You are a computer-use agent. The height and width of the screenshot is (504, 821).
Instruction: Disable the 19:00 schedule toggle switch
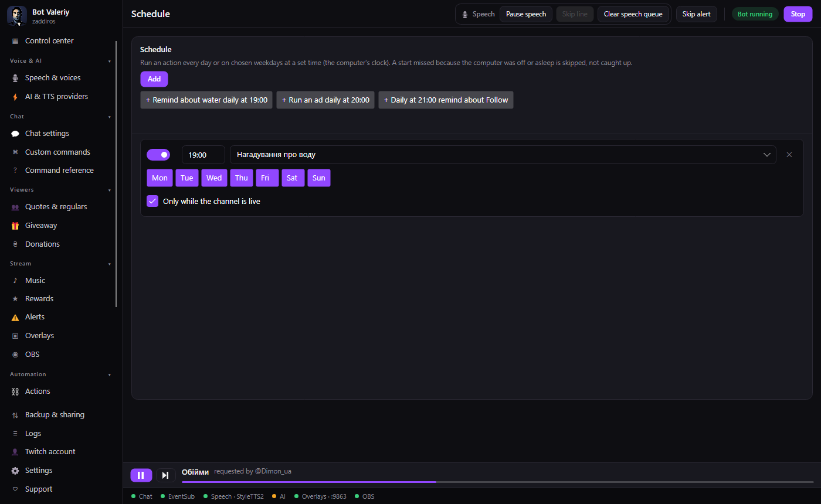(158, 155)
